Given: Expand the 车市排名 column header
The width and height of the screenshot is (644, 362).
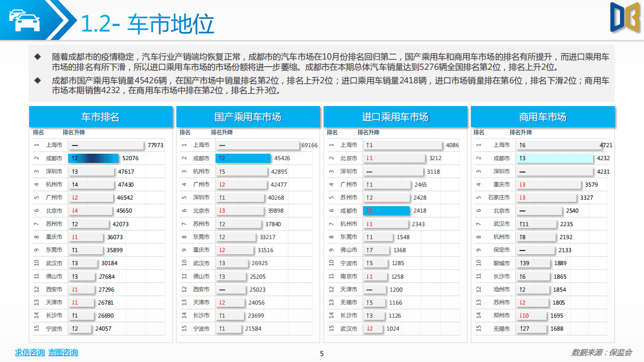Looking at the screenshot, I should click(x=102, y=116).
